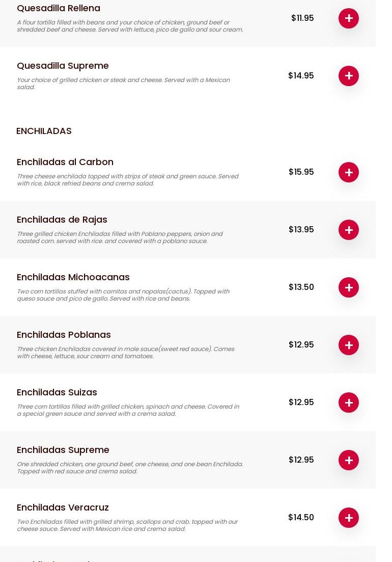Open the Quesadilla Rellena item title
The image size is (392, 562).
[x=59, y=8]
